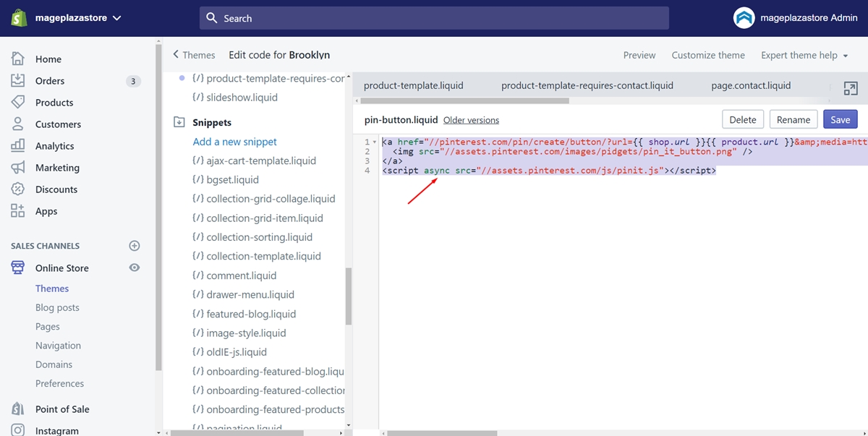Image resolution: width=868 pixels, height=436 pixels.
Task: Click the Point of Sale bag icon
Action: coord(18,409)
